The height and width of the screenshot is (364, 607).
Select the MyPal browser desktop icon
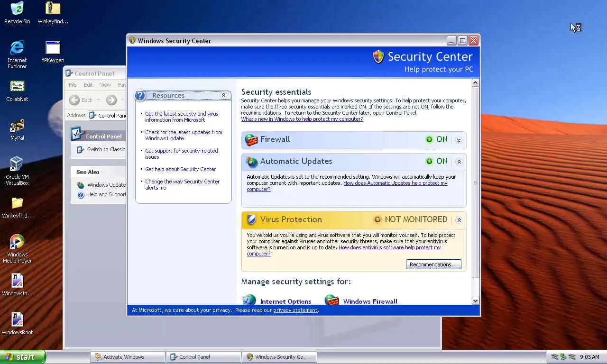(x=17, y=130)
